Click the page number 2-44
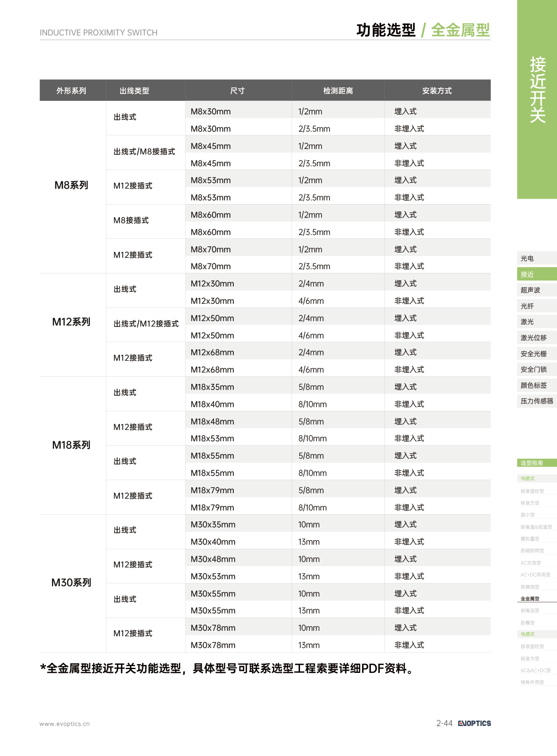This screenshot has width=557, height=756. tap(444, 723)
